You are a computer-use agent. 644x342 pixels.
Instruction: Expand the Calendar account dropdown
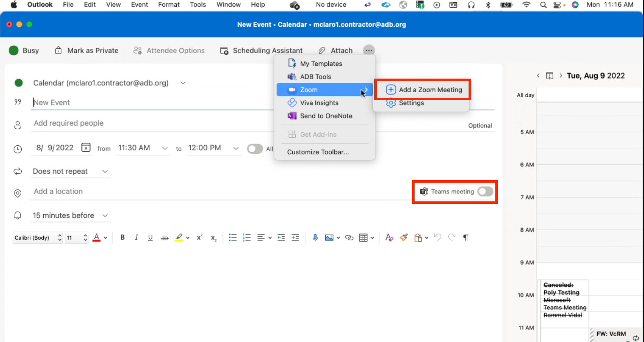coord(183,83)
